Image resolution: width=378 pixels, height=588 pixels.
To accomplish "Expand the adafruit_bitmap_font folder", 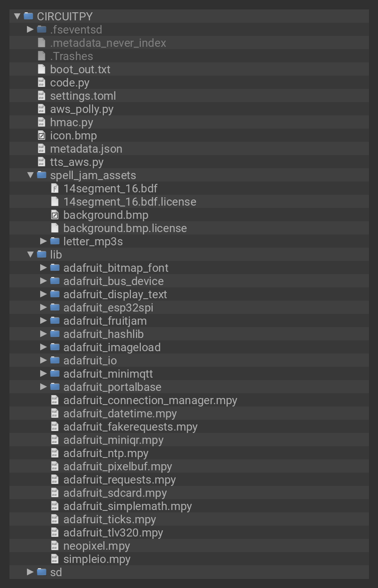I will pos(43,268).
